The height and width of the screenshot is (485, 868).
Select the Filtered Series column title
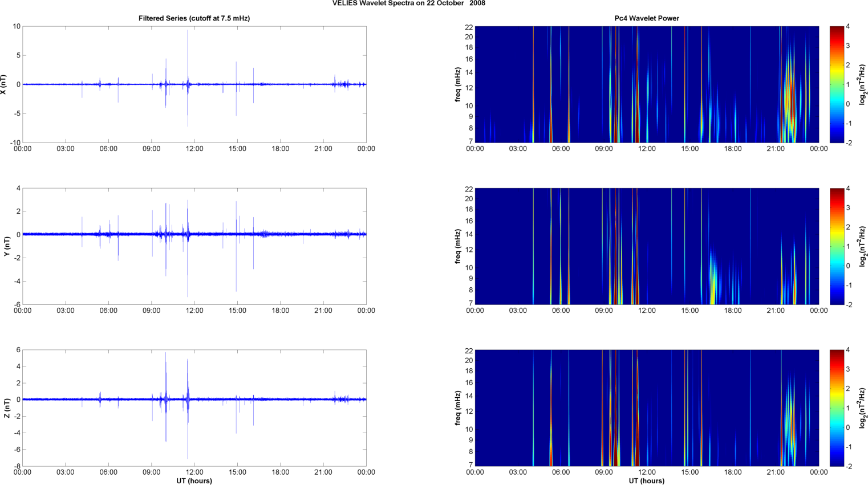194,18
